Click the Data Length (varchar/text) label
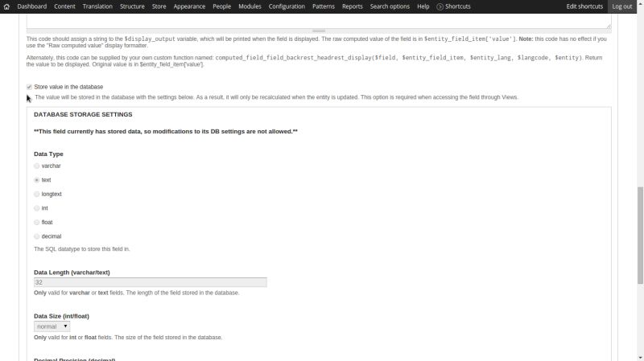This screenshot has height=361, width=644. 72,273
